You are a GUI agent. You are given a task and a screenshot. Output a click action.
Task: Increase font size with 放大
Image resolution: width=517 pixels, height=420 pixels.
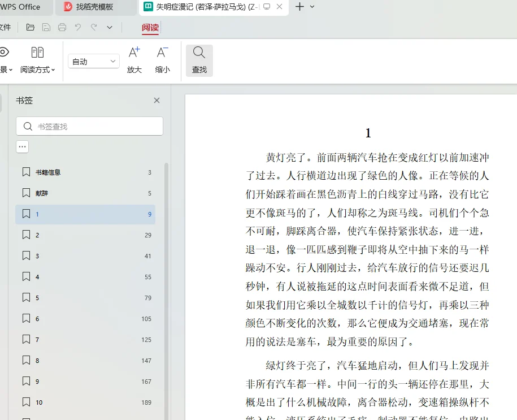(134, 60)
